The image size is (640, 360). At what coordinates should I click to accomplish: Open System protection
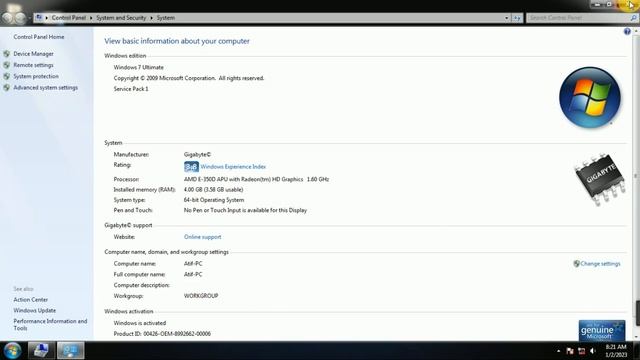tap(36, 76)
